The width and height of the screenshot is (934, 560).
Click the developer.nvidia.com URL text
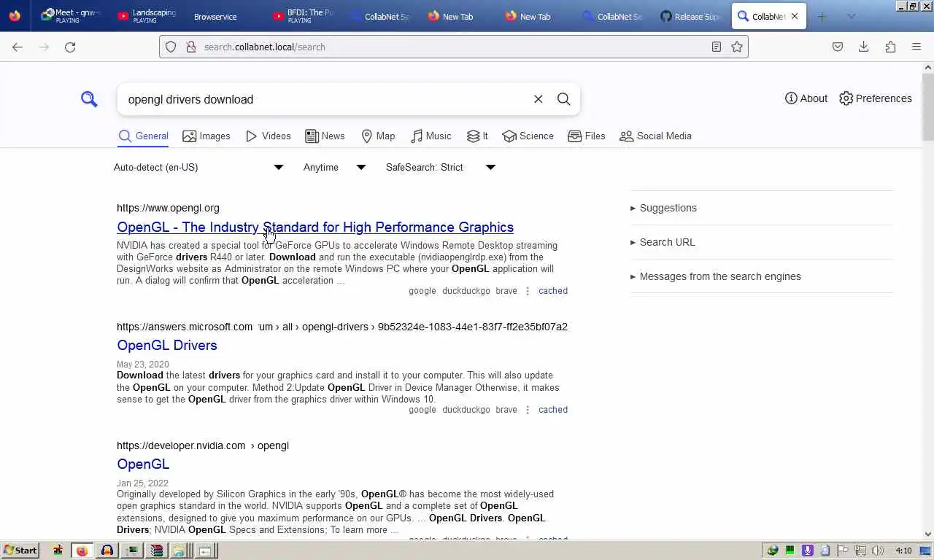(x=181, y=446)
